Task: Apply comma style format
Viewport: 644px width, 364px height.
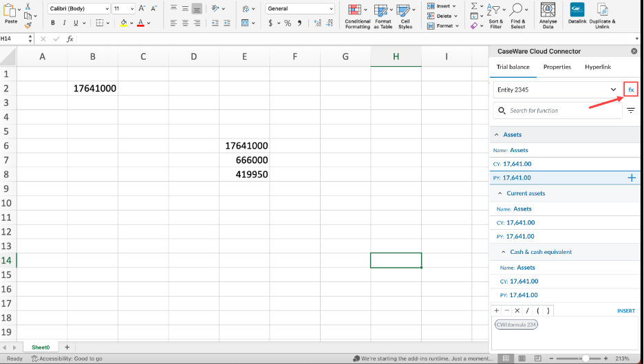Action: point(299,23)
